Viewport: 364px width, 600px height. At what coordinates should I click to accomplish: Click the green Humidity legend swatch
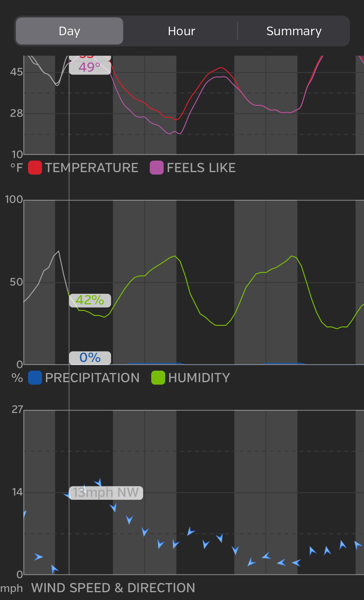click(x=158, y=378)
